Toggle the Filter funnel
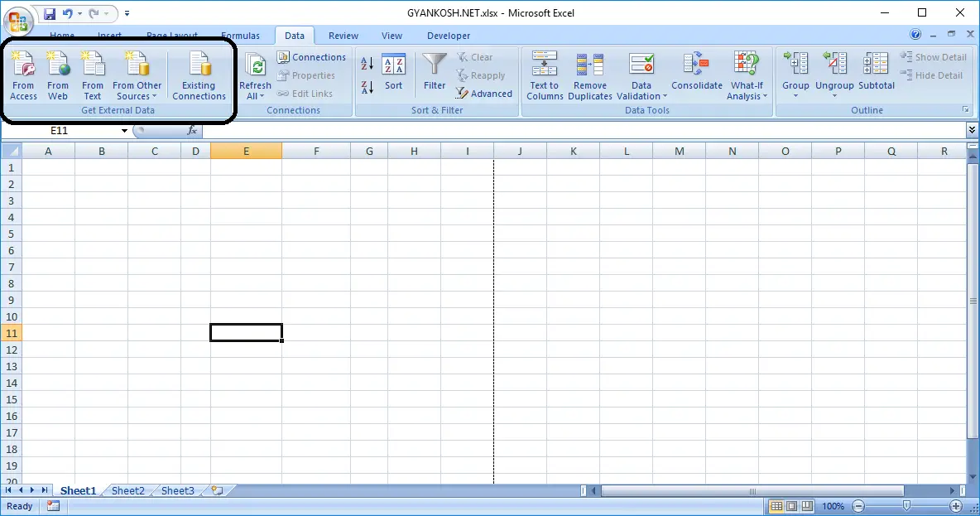The image size is (980, 516). tap(435, 72)
